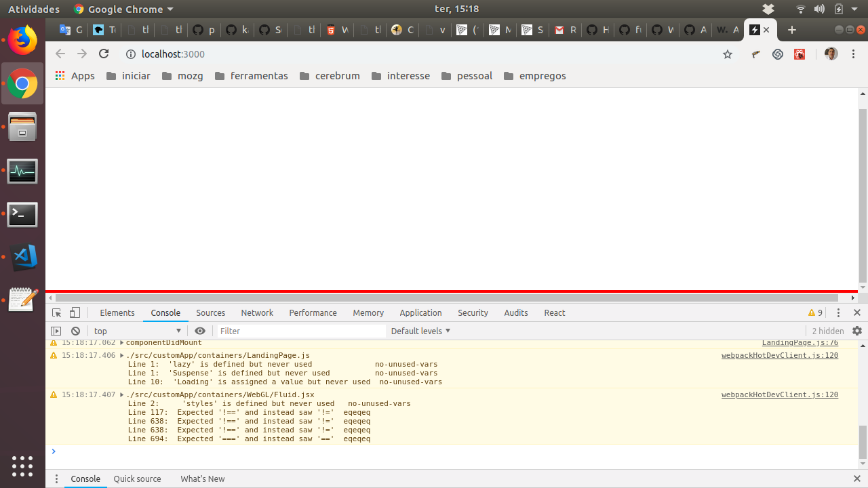Expand the WebGL Fluid.jsx warning entry

tap(123, 394)
